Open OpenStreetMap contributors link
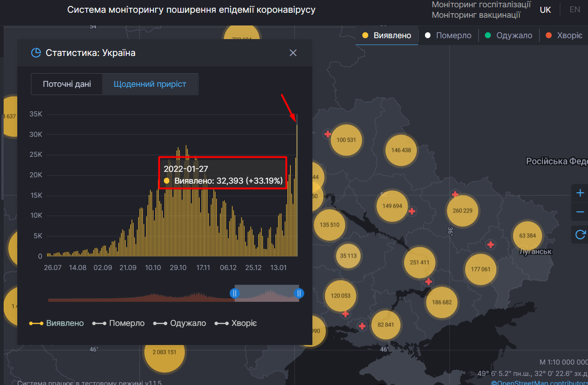This screenshot has width=588, height=385. click(x=539, y=383)
